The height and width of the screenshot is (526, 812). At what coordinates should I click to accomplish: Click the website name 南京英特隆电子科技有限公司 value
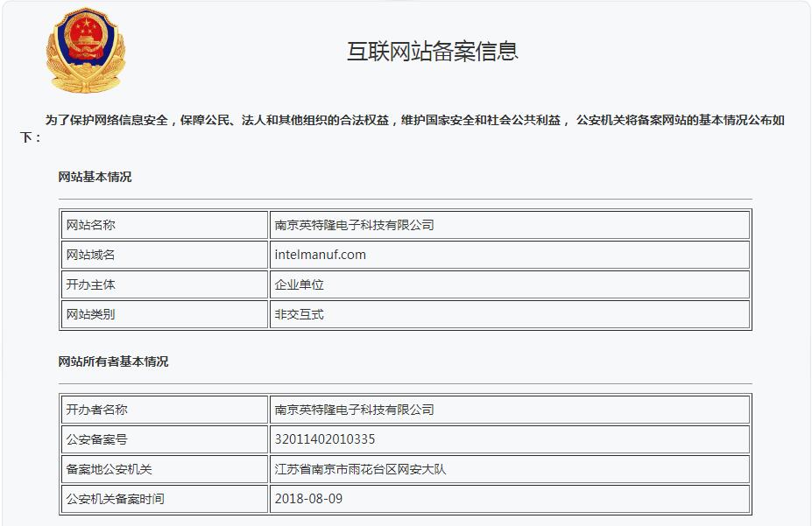[x=354, y=225]
